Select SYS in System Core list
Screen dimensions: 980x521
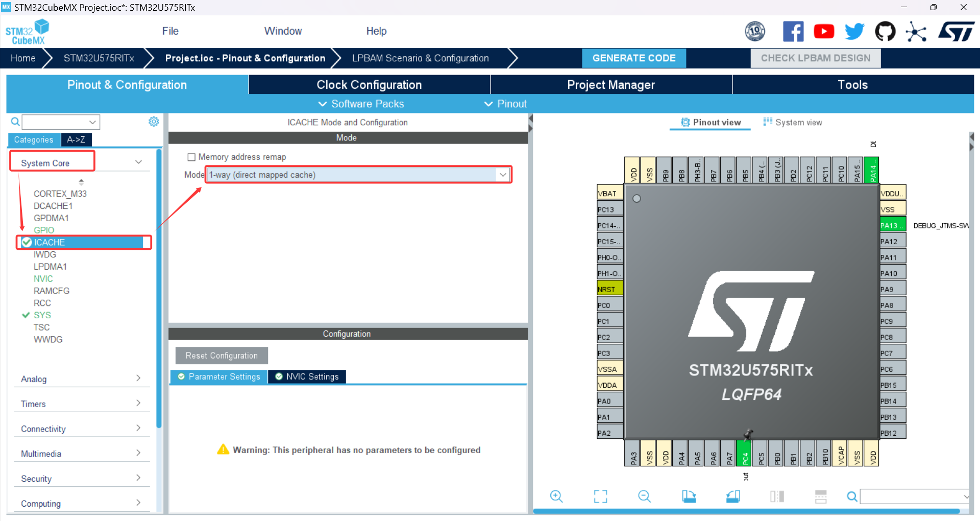[x=42, y=315]
